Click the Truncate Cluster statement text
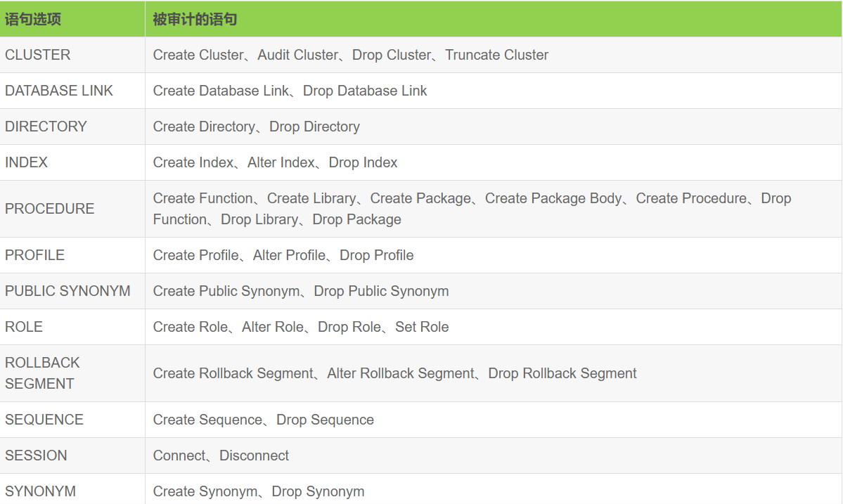843x504 pixels. (x=497, y=55)
